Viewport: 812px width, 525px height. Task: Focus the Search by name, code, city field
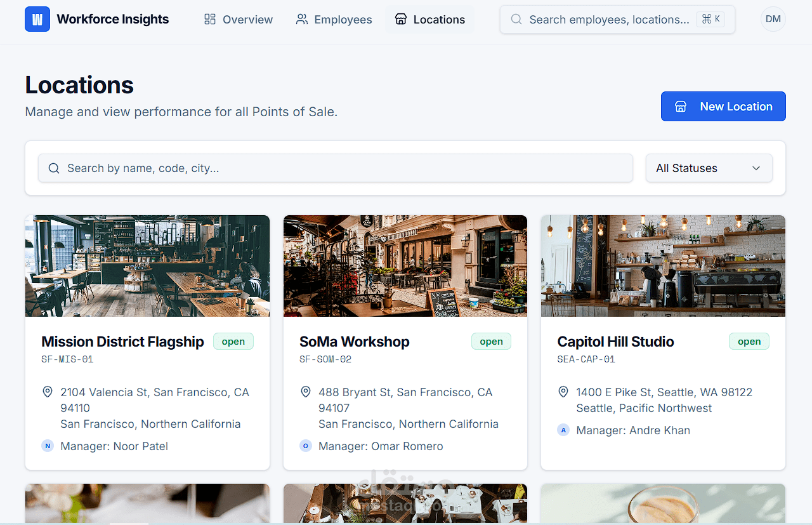click(336, 168)
